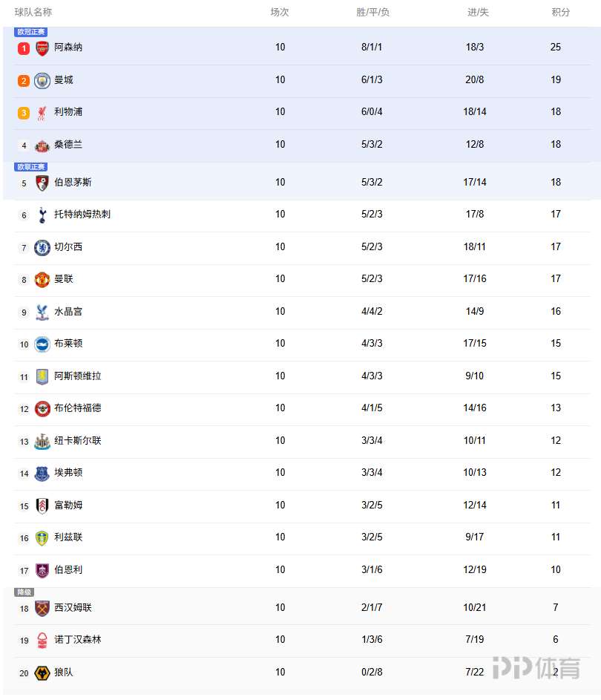Click the Manchester United crest icon
This screenshot has width=601, height=700.
coord(42,280)
